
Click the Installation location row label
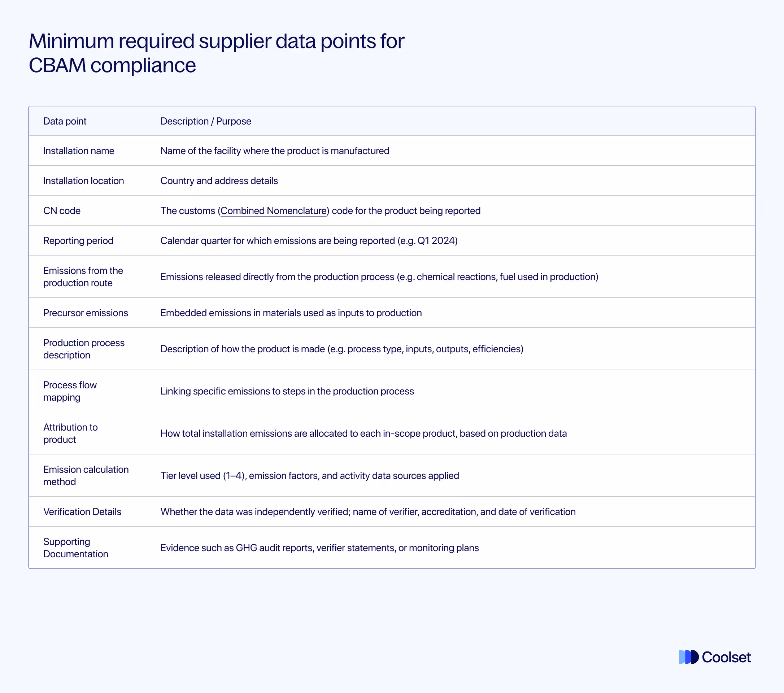click(x=83, y=180)
